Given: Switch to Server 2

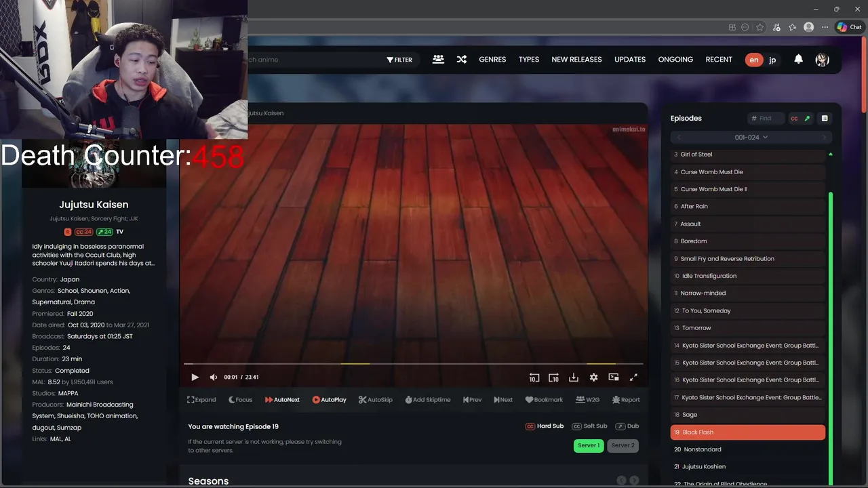Looking at the screenshot, I should [x=623, y=446].
